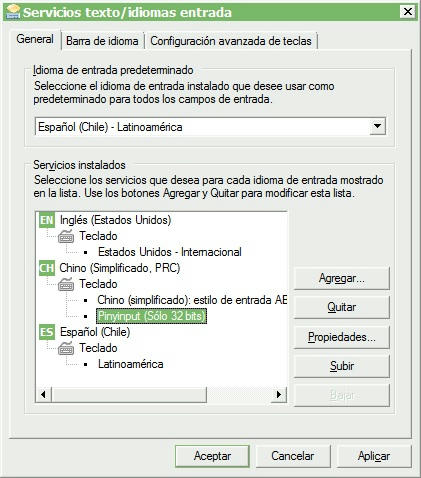This screenshot has width=421, height=478.
Task: Select the General tab
Action: [35, 39]
